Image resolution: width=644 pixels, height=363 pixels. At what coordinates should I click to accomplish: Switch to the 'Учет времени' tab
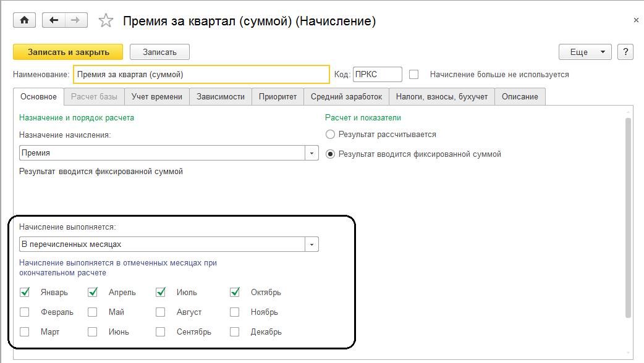pos(157,96)
